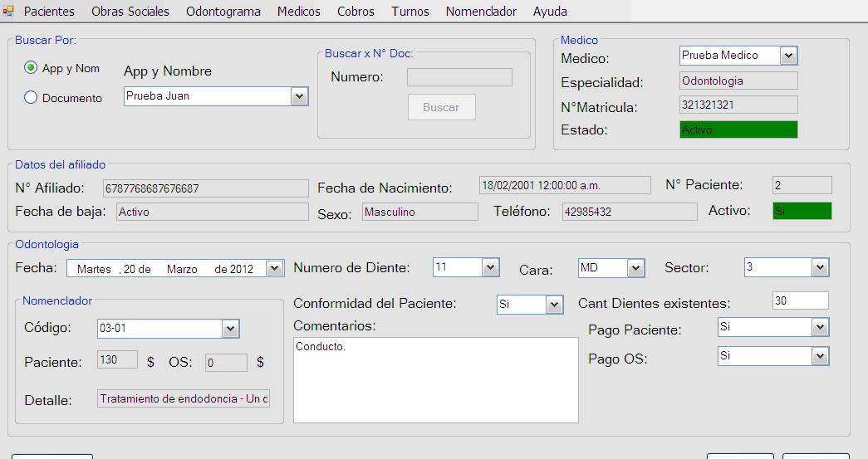Viewport: 868px width, 459px height.
Task: Select the Documento radio button
Action: [32, 97]
